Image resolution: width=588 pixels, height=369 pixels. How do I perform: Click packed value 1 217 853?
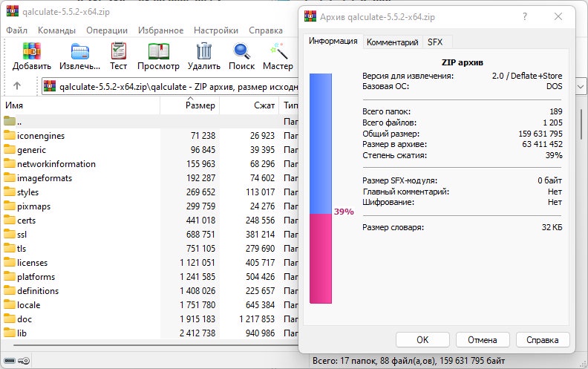[x=257, y=319]
